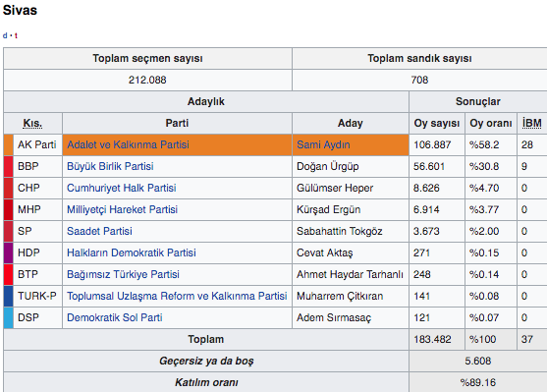Click the Sabahattin Tokgöz candidate cell
The width and height of the screenshot is (547, 392).
[x=351, y=232]
